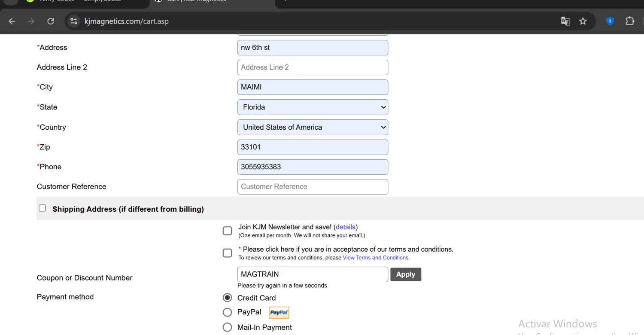Select the Credit Card payment option
This screenshot has height=335, width=644.
(x=228, y=298)
